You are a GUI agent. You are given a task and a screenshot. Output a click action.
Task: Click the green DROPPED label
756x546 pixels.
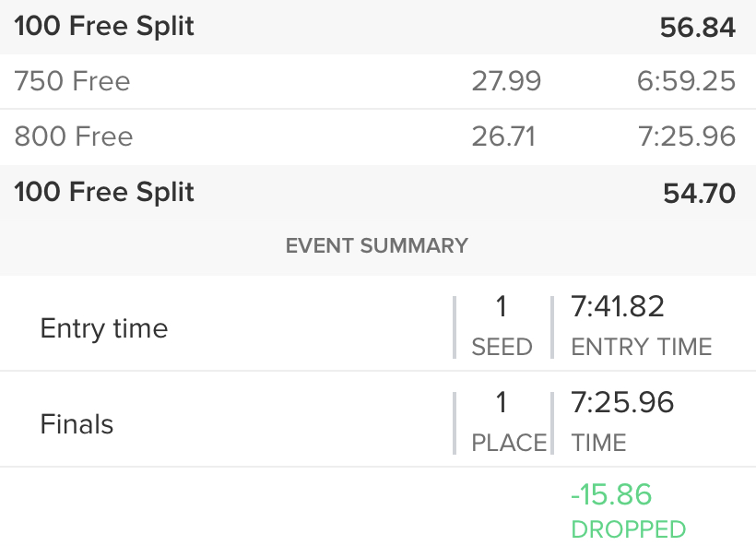tap(629, 529)
